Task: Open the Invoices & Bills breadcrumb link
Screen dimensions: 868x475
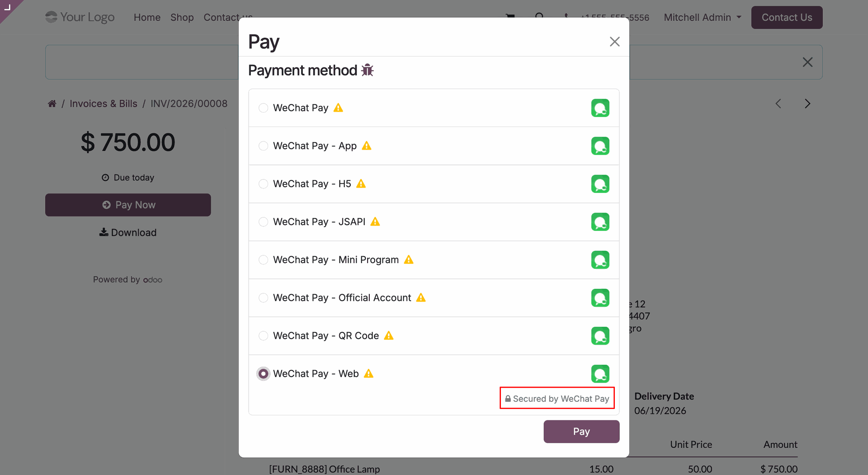Action: coord(104,103)
